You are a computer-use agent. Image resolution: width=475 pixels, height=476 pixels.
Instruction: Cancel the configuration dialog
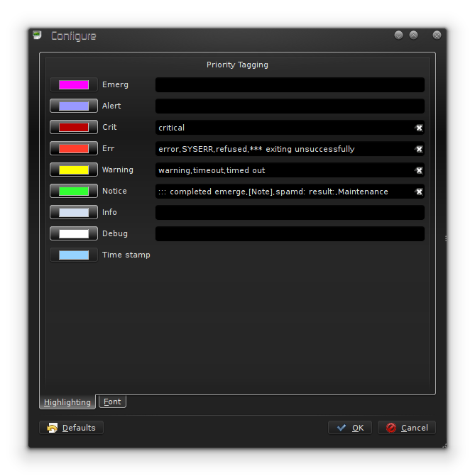[407, 428]
